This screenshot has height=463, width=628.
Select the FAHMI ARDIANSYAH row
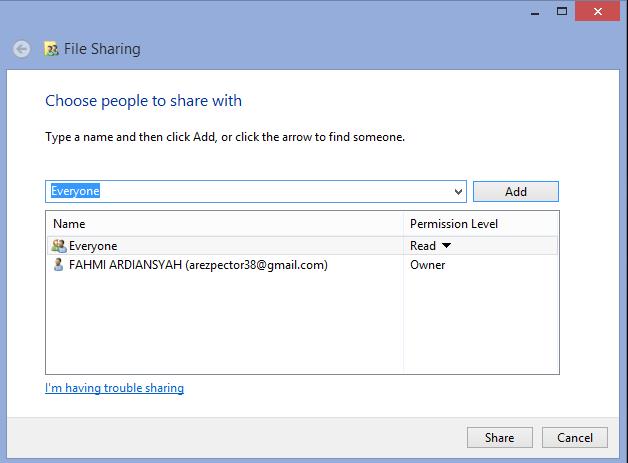[303, 265]
